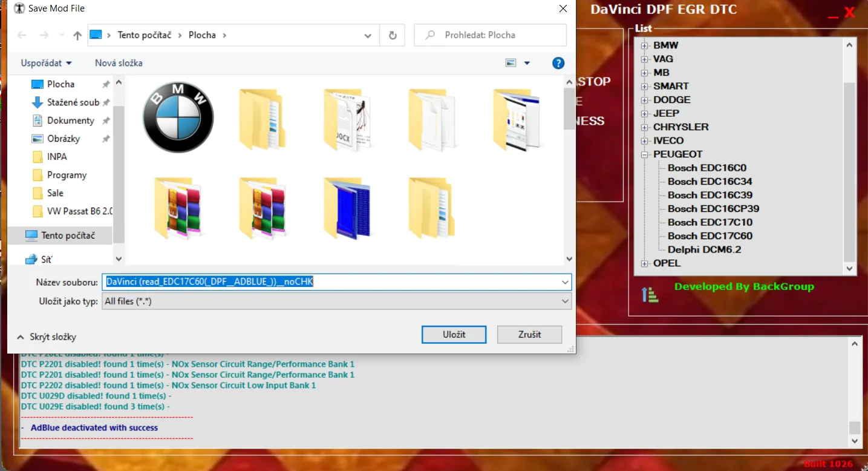Open the 'Uložit jako typ' dropdown
This screenshot has height=471, width=868.
pyautogui.click(x=564, y=301)
